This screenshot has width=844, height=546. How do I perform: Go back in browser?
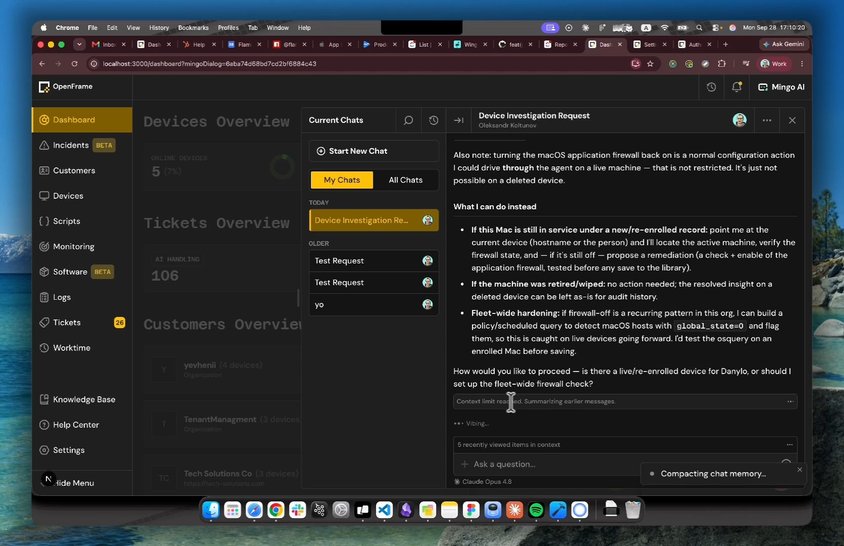42,64
